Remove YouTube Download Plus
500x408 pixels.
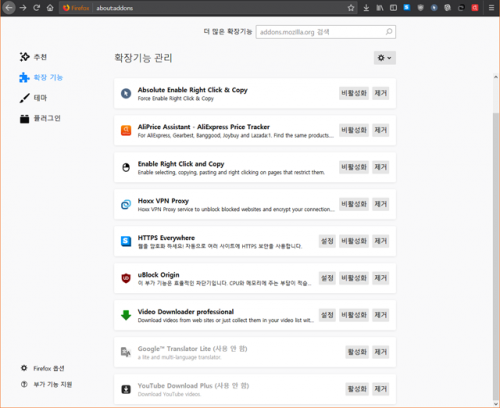pyautogui.click(x=380, y=389)
